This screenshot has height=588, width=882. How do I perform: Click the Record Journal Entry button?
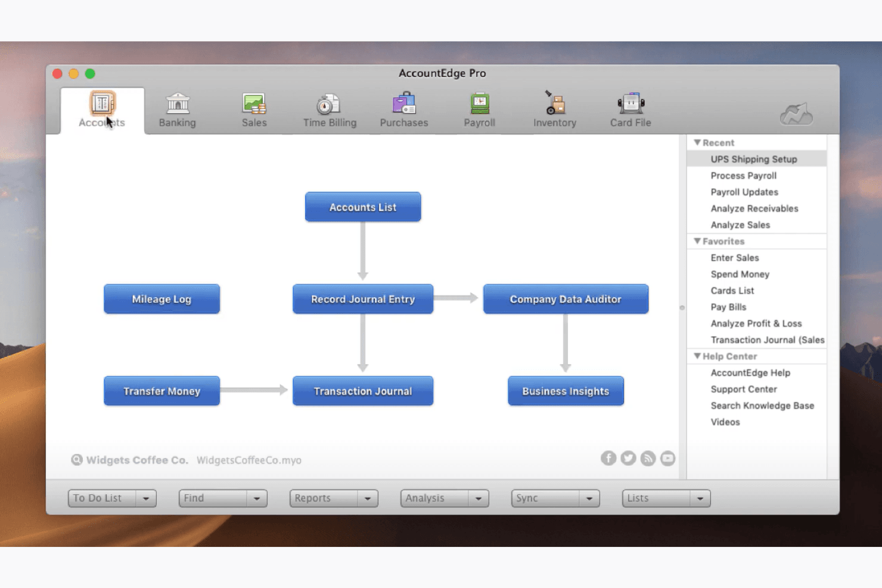(363, 298)
